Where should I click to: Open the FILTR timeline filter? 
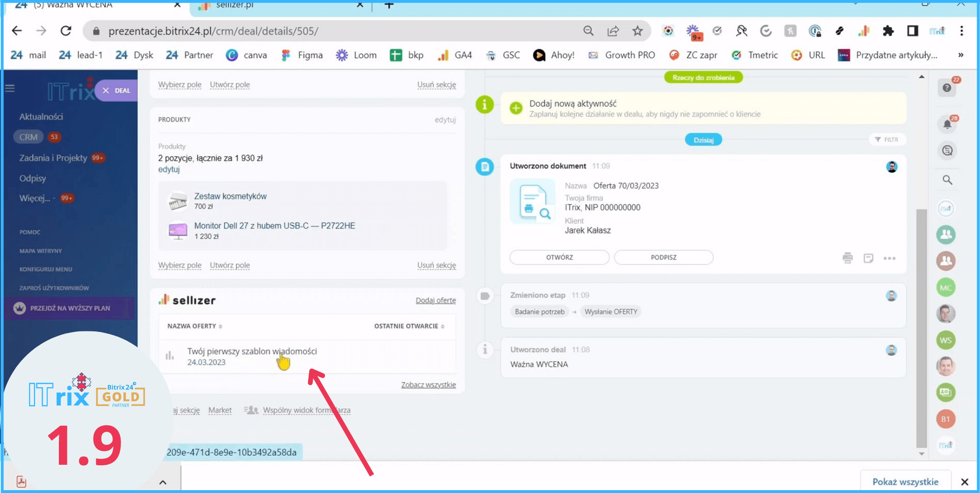887,140
